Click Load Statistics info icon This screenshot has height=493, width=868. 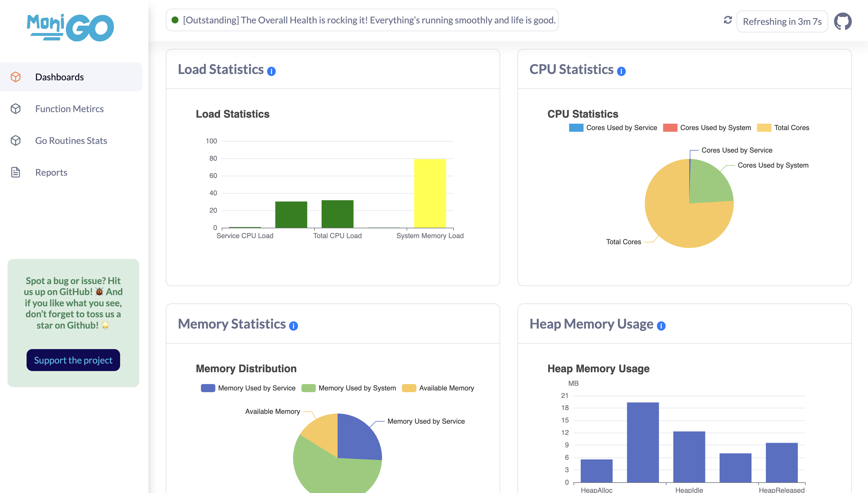tap(271, 71)
